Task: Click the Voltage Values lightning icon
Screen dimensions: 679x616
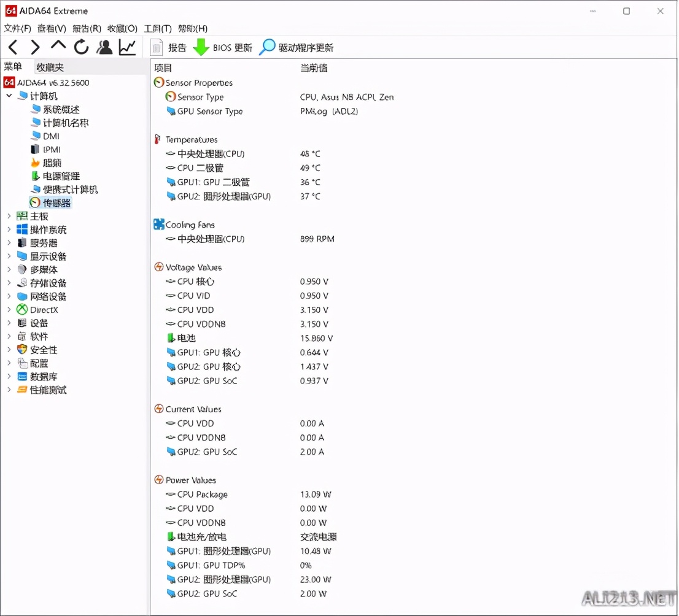Action: [x=159, y=267]
